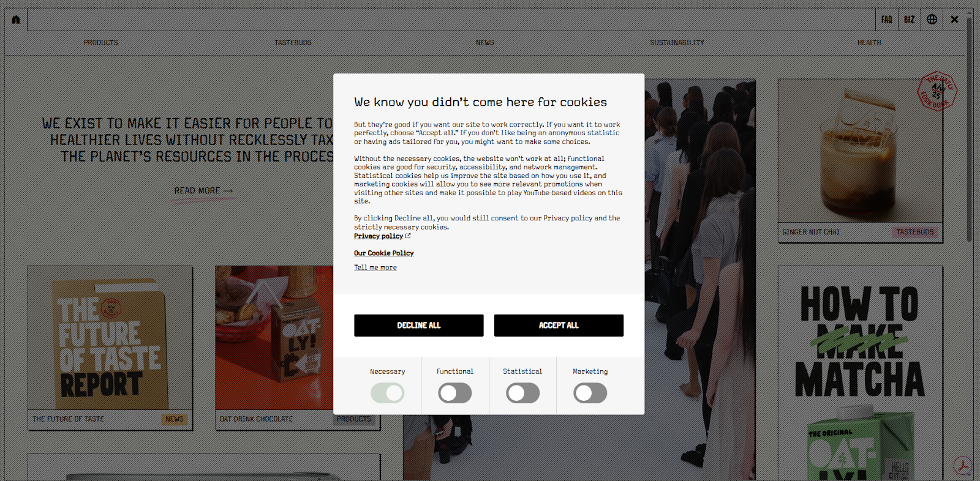
Task: Open the FAQ button in the top bar
Action: coord(886,20)
